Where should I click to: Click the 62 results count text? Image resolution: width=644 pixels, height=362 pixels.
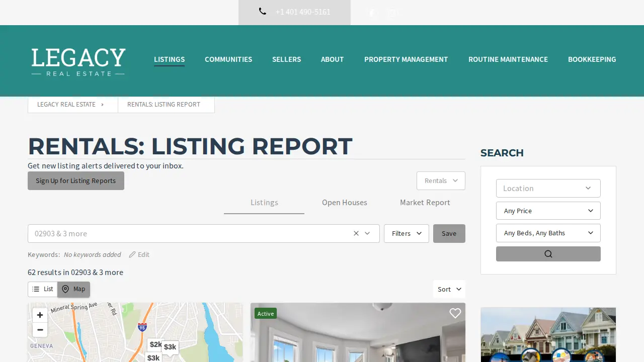75,272
